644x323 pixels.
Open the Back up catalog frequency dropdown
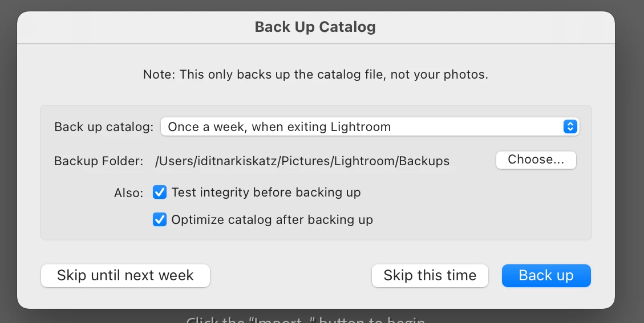coord(370,126)
